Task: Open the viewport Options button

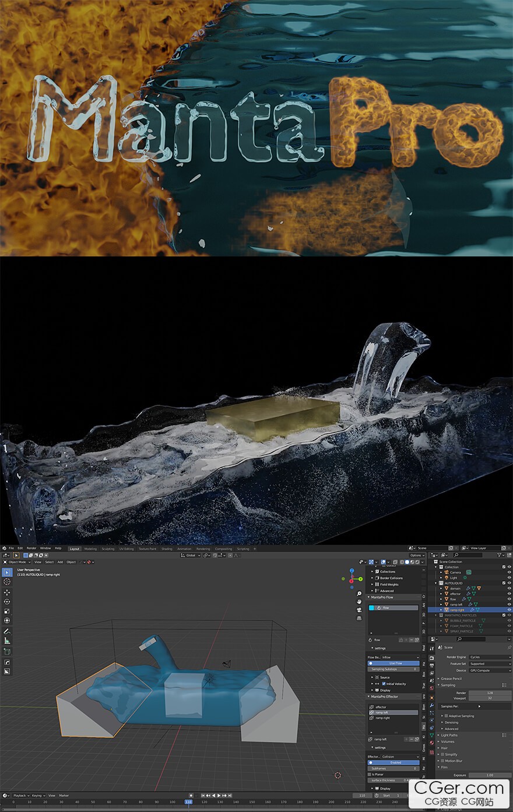Action: (417, 556)
